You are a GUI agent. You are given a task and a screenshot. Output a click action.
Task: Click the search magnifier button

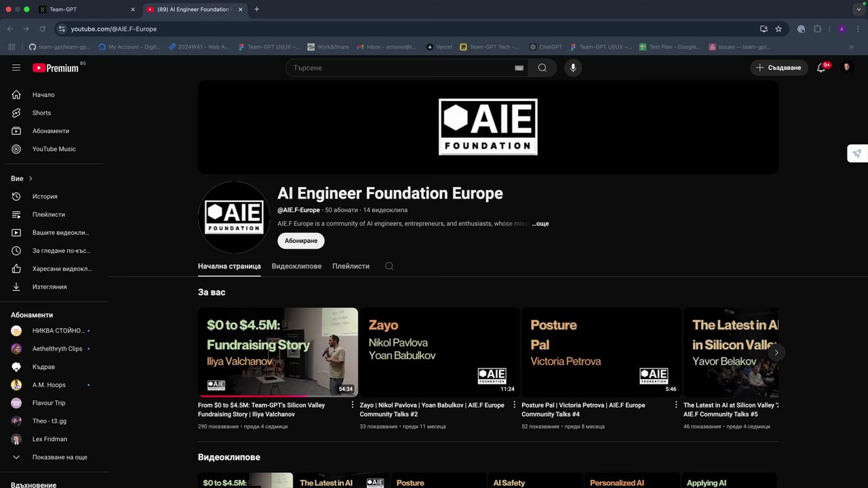pyautogui.click(x=542, y=68)
